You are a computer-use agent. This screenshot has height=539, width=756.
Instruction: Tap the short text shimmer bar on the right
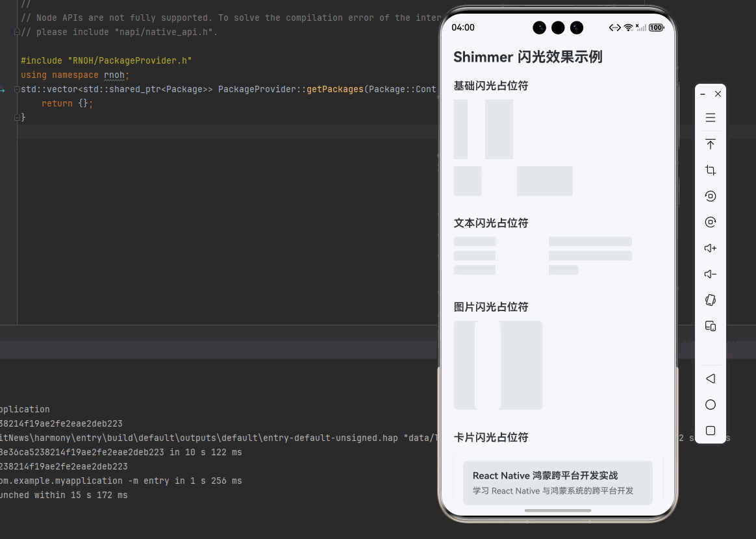pyautogui.click(x=563, y=270)
